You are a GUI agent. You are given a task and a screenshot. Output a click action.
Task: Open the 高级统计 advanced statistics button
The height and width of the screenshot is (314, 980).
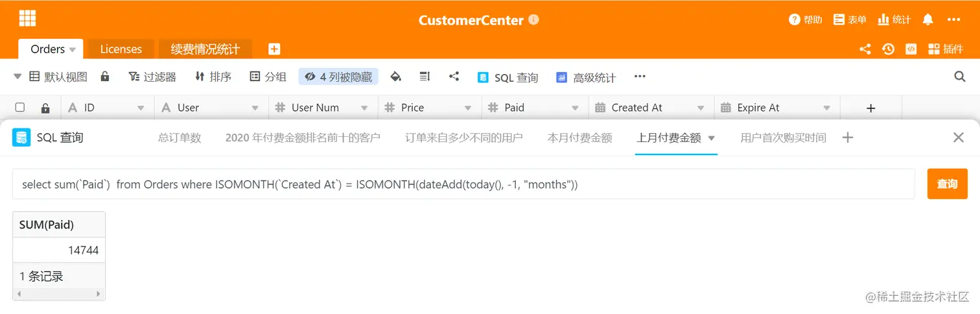[x=586, y=77]
